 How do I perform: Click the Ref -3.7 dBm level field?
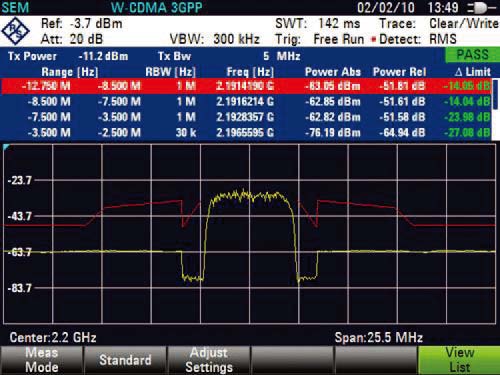pyautogui.click(x=82, y=24)
